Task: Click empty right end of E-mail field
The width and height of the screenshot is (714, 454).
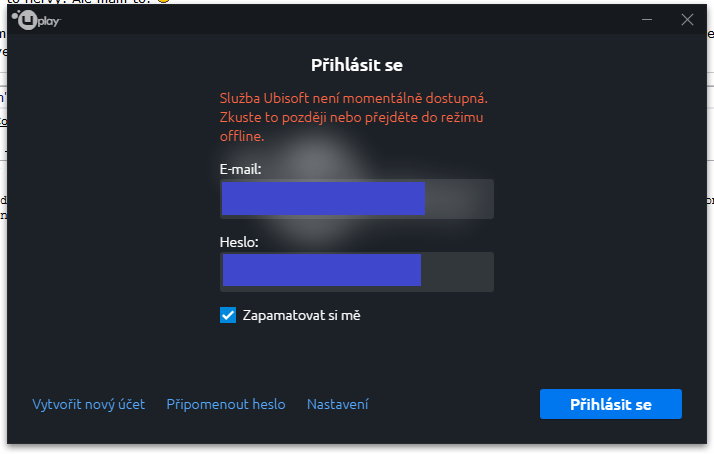Action: [459, 199]
